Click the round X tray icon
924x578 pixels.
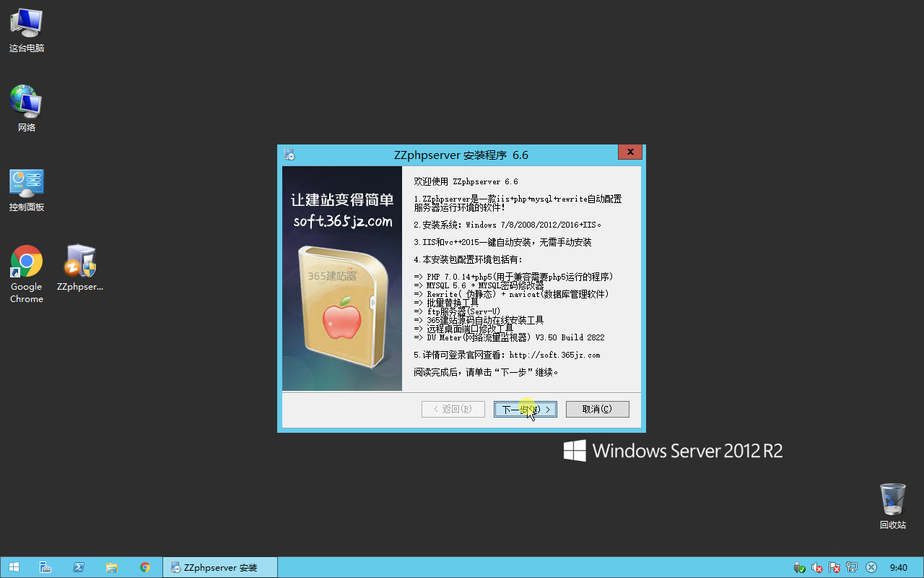tap(871, 568)
